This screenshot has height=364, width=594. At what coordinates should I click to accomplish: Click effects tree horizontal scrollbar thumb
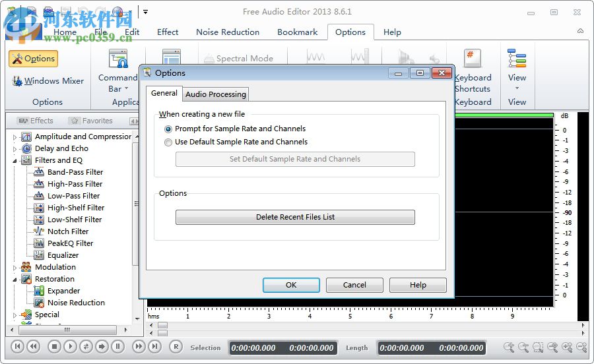67,330
